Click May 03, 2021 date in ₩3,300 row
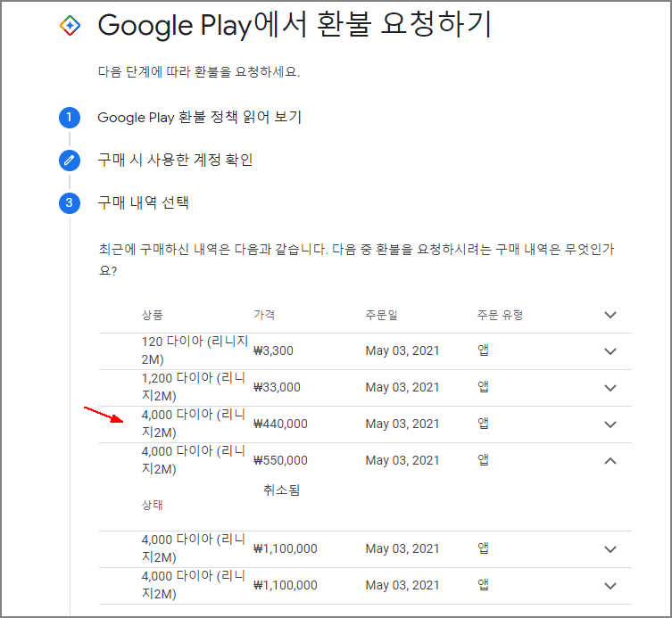 tap(402, 350)
